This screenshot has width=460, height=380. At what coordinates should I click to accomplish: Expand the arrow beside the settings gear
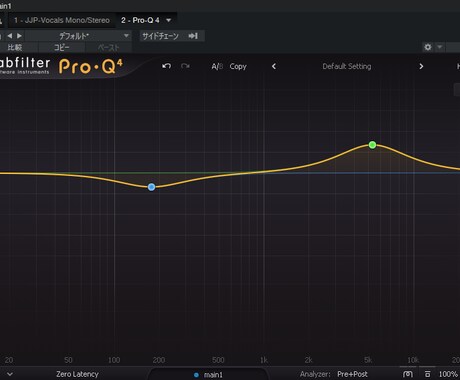pos(440,47)
